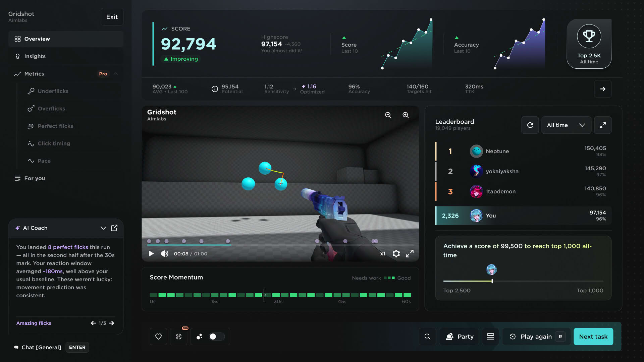This screenshot has width=644, height=362.
Task: Zoom in the replay view
Action: click(x=406, y=115)
